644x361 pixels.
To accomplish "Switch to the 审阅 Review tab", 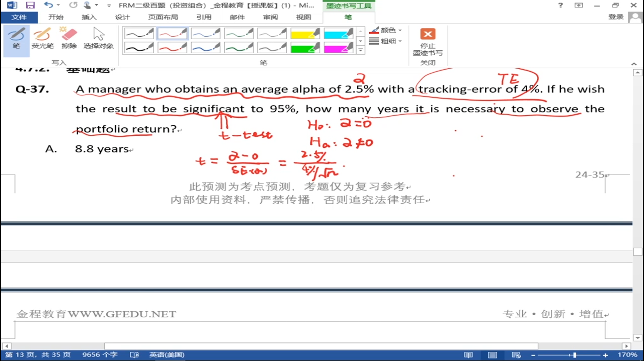I will (x=270, y=17).
